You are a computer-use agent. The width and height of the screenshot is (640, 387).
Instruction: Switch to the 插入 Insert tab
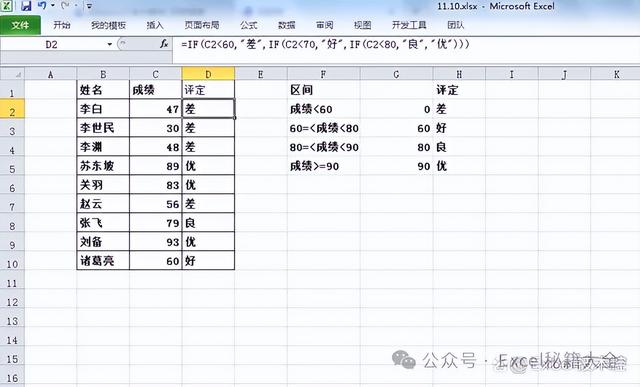tap(155, 25)
